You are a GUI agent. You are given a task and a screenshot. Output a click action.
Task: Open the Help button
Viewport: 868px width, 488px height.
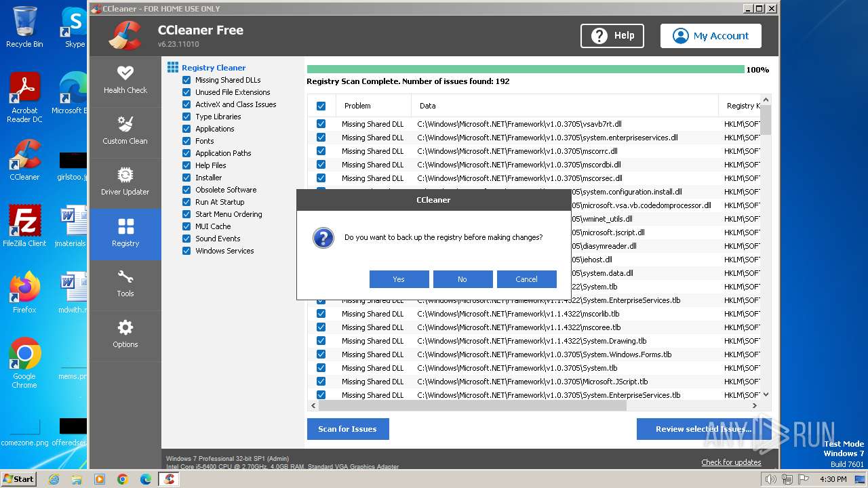point(612,36)
